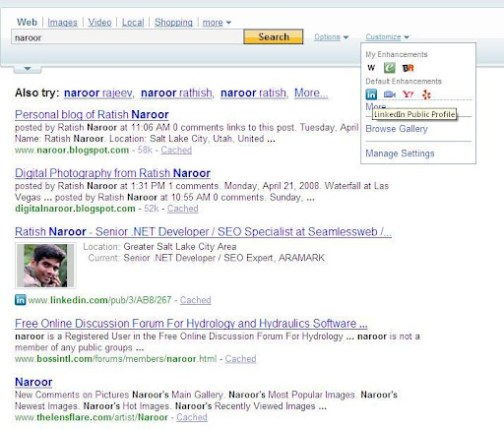504x429 pixels.
Task: Click the LinkedIn icon under Default Enhancements
Action: 371,94
